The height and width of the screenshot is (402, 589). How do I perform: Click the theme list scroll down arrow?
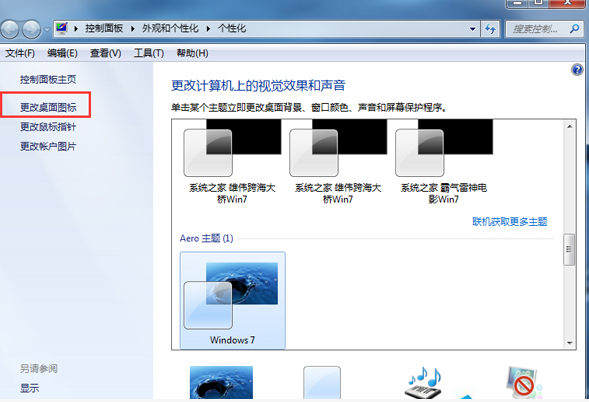569,343
